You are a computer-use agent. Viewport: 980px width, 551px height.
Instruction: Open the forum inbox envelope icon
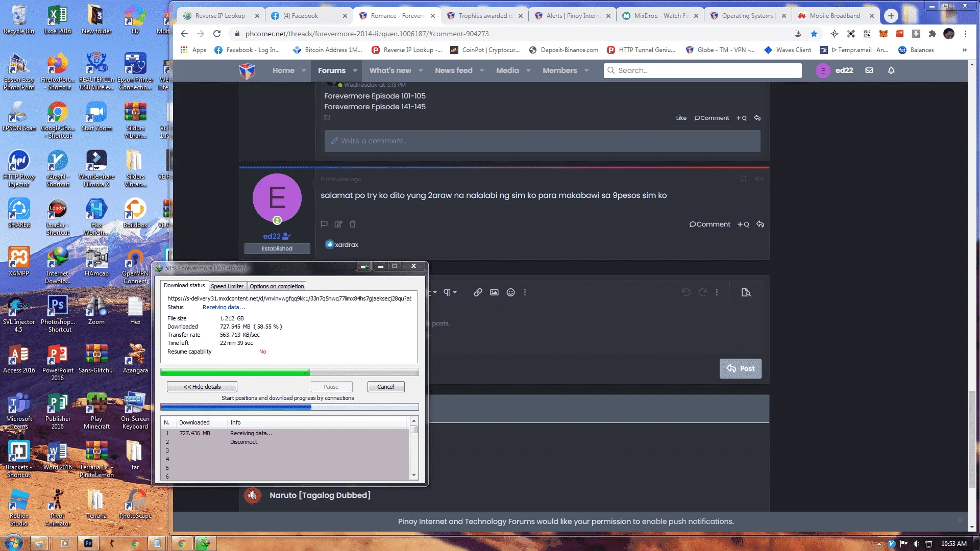click(x=869, y=70)
